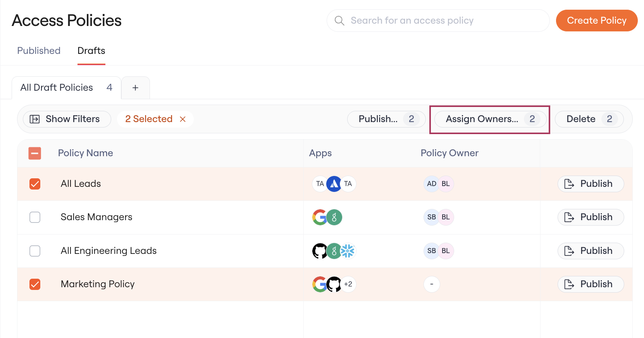Open the Assign Owners bulk action
Screen dimensions: 644x338
pyautogui.click(x=490, y=119)
